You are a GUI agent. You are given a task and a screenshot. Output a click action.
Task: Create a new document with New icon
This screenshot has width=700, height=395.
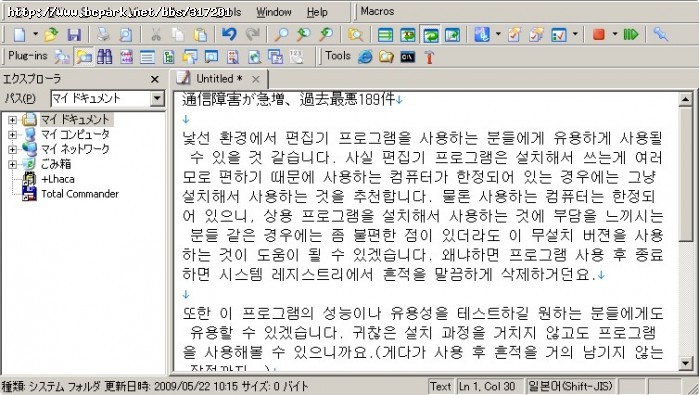tap(20, 35)
